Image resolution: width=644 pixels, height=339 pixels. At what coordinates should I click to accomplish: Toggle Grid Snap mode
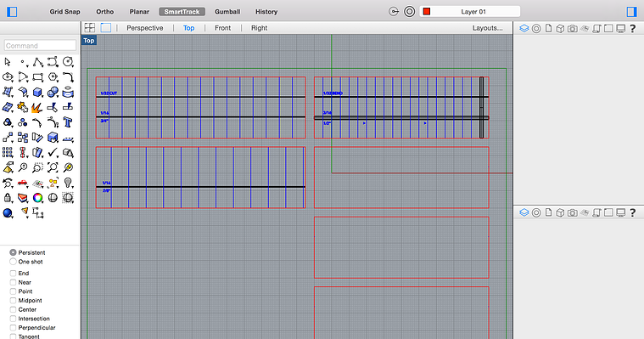[64, 12]
